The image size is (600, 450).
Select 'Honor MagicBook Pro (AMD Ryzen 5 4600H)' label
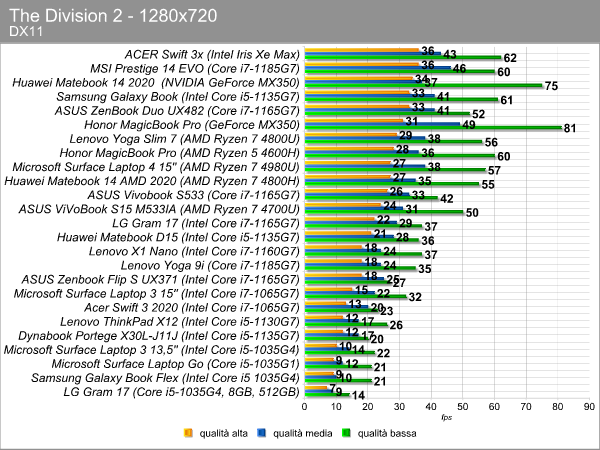click(179, 153)
